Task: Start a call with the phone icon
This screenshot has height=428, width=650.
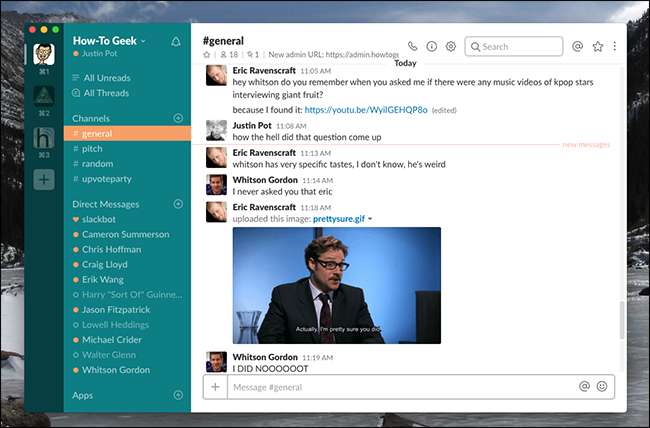Action: point(412,46)
